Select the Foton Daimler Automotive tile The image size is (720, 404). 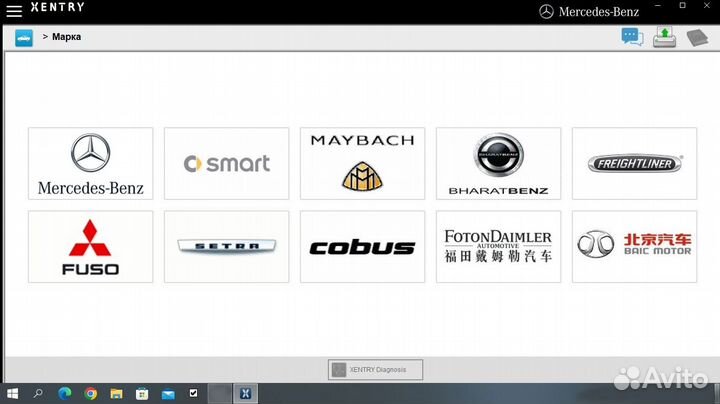(x=498, y=246)
